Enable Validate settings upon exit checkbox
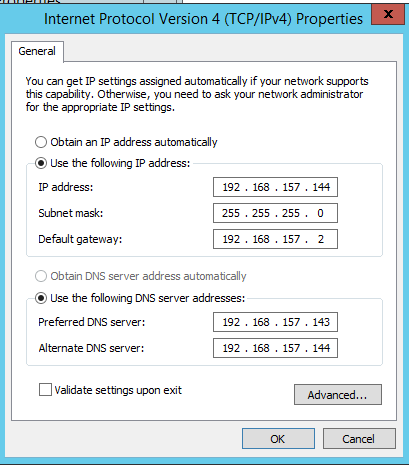The width and height of the screenshot is (409, 465). pos(45,390)
